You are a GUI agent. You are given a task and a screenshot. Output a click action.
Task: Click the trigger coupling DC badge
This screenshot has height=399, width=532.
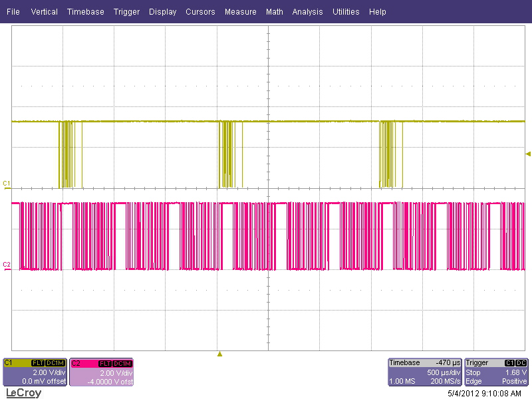521,363
